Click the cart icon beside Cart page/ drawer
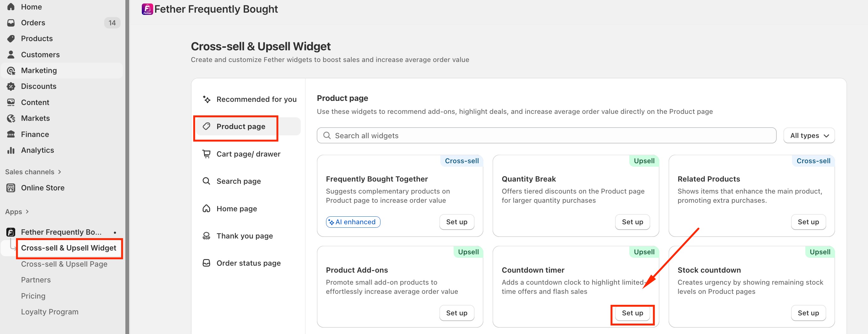The image size is (868, 334). 207,154
